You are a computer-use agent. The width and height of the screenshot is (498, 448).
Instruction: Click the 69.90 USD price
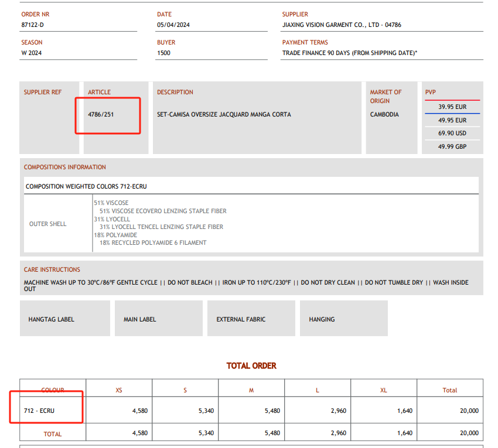click(452, 134)
